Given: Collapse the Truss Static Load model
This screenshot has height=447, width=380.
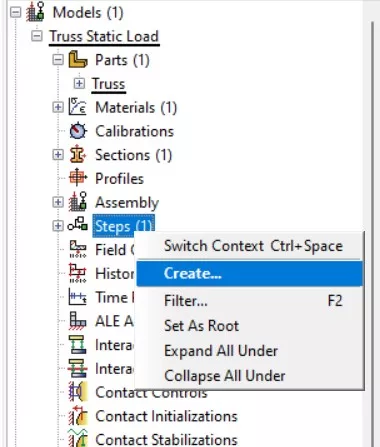Looking at the screenshot, I should (37, 36).
